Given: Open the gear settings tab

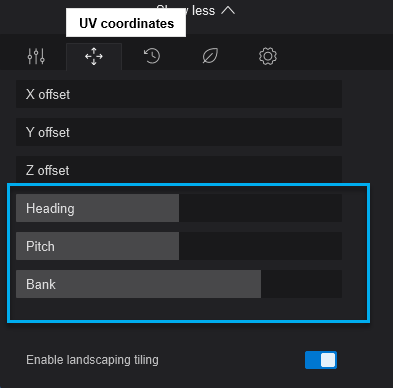Looking at the screenshot, I should click(x=268, y=56).
